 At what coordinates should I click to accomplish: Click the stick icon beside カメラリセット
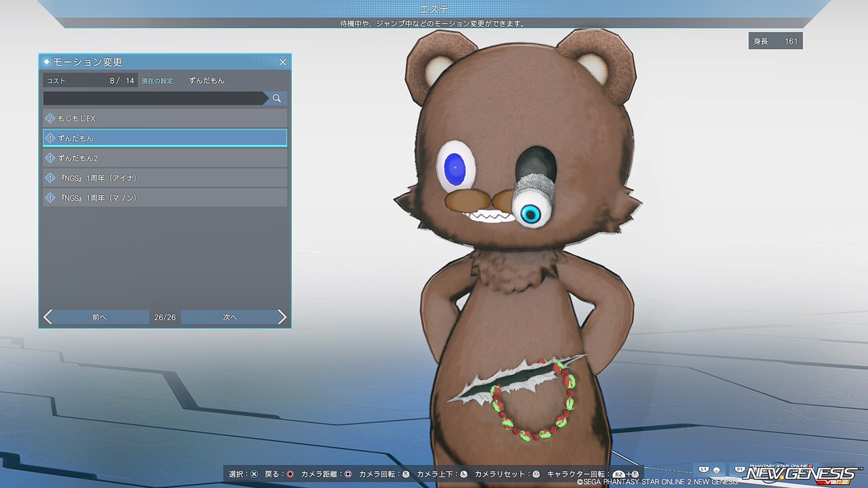(536, 474)
